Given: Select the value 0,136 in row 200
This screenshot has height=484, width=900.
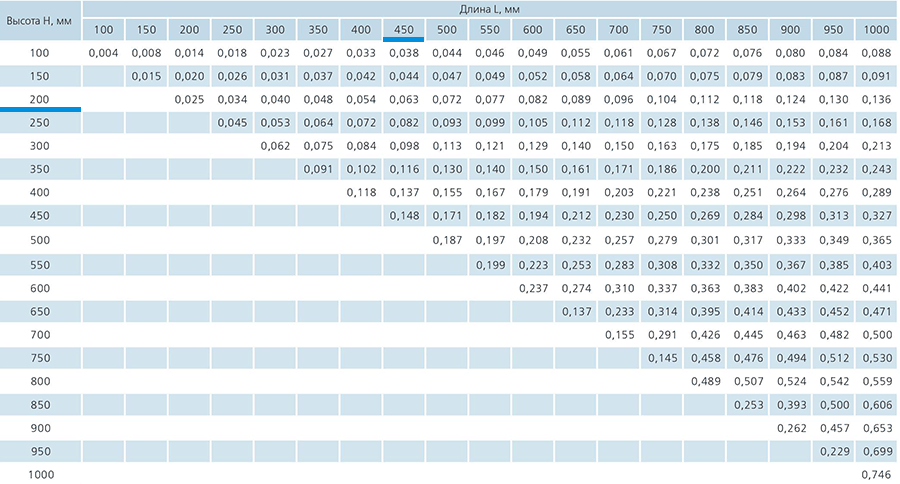Looking at the screenshot, I should point(876,99).
